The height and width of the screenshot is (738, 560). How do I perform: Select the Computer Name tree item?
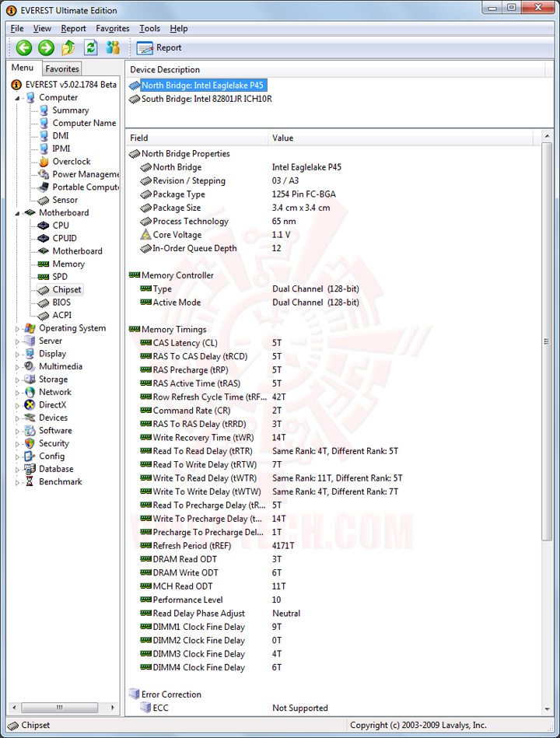point(84,123)
